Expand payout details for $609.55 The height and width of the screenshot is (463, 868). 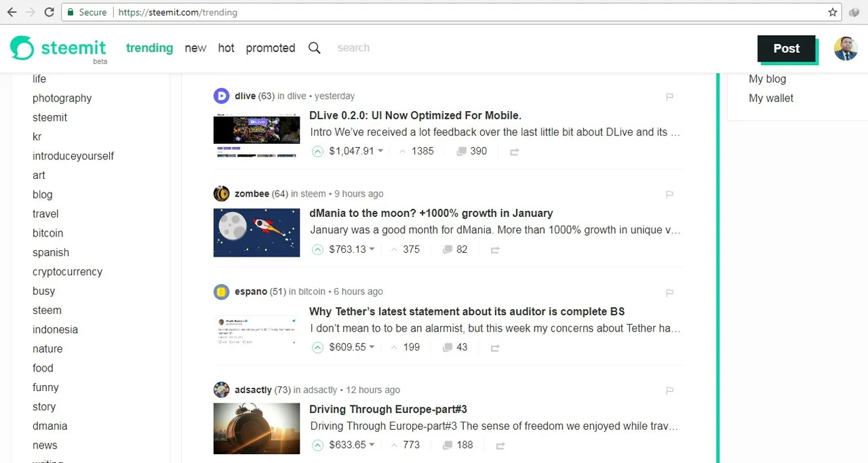352,347
